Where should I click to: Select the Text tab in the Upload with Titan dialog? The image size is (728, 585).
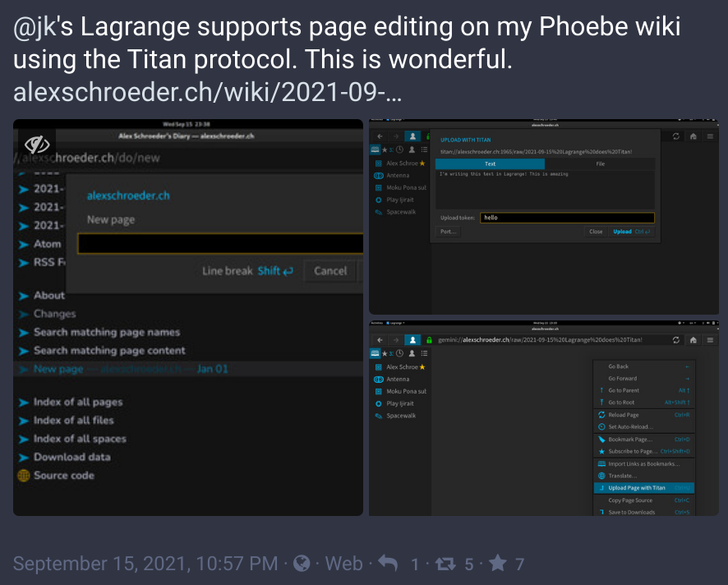point(490,164)
